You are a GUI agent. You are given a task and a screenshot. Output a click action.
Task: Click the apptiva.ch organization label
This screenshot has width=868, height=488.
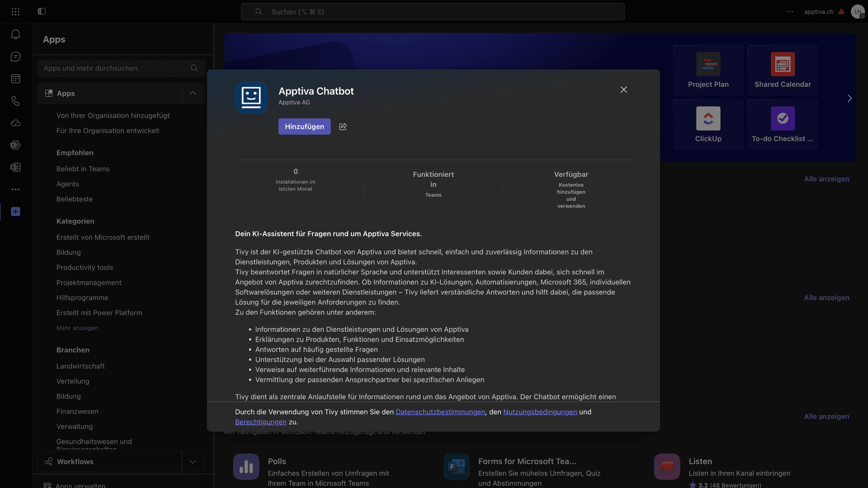tap(819, 12)
